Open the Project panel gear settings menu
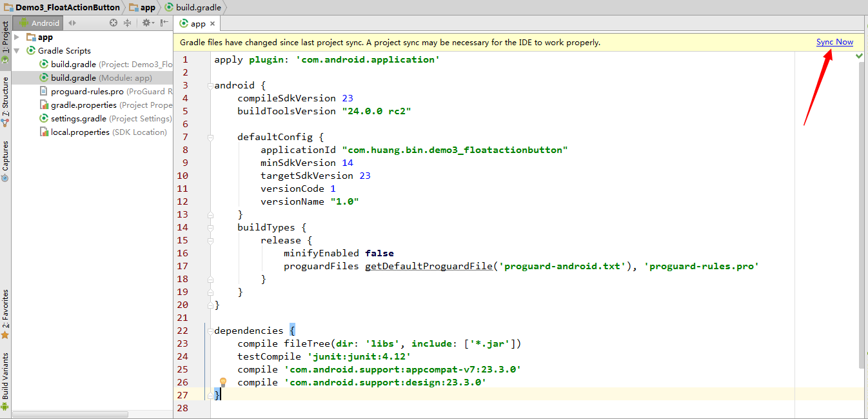Viewport: 868px width, 419px height. [x=146, y=23]
